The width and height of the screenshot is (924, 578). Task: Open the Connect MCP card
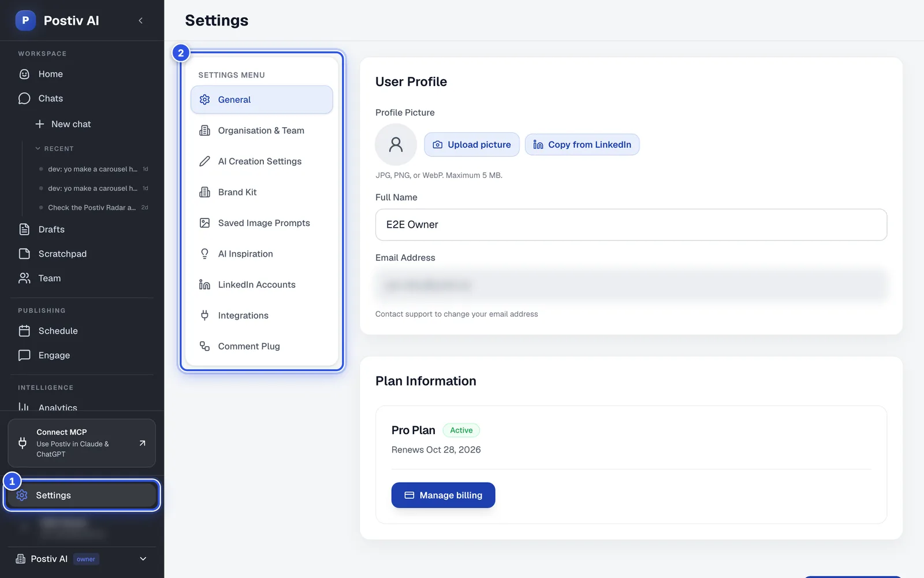[x=81, y=443]
